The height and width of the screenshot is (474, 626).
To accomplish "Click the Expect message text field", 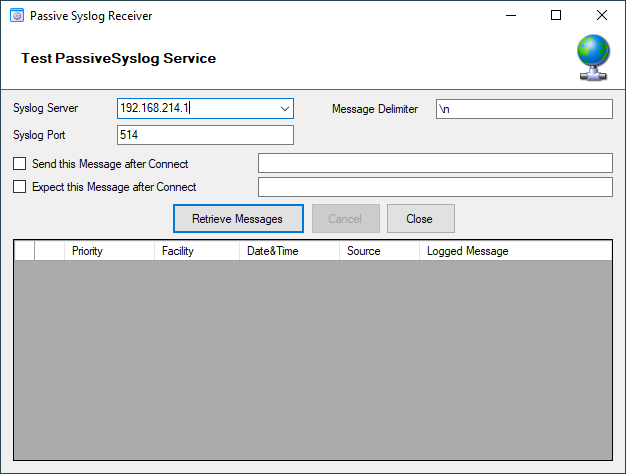I will pyautogui.click(x=434, y=187).
